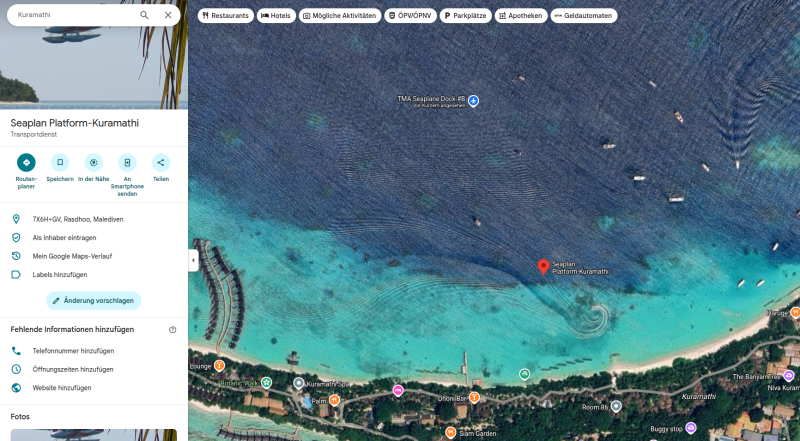Open Room 86 lodging marker
This screenshot has height=441, width=800.
(616, 406)
